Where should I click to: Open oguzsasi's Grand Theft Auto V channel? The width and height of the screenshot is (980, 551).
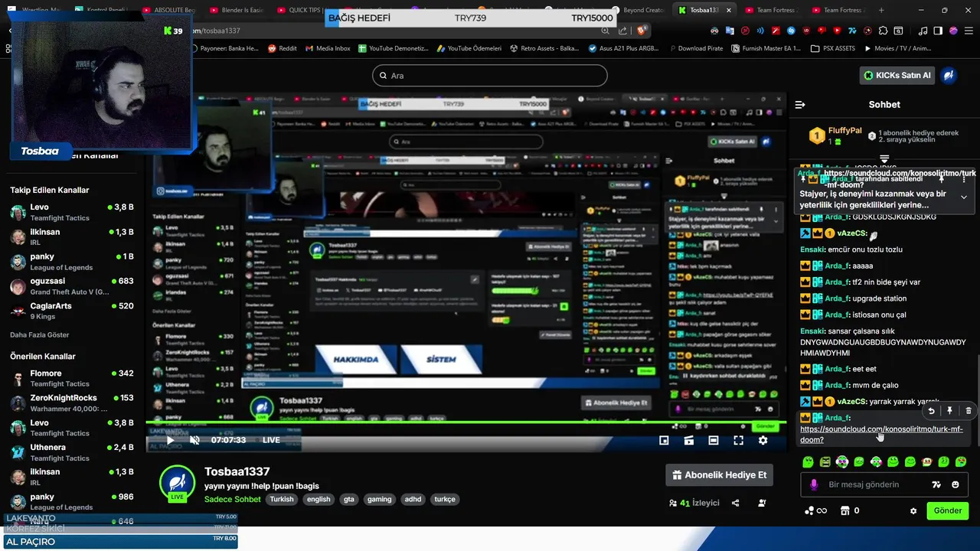coord(72,286)
